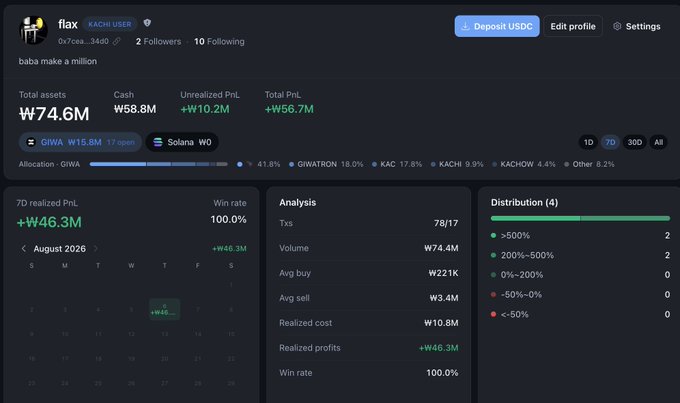Click the Avg sell ₩3.4M value
The width and height of the screenshot is (680, 403).
[444, 298]
